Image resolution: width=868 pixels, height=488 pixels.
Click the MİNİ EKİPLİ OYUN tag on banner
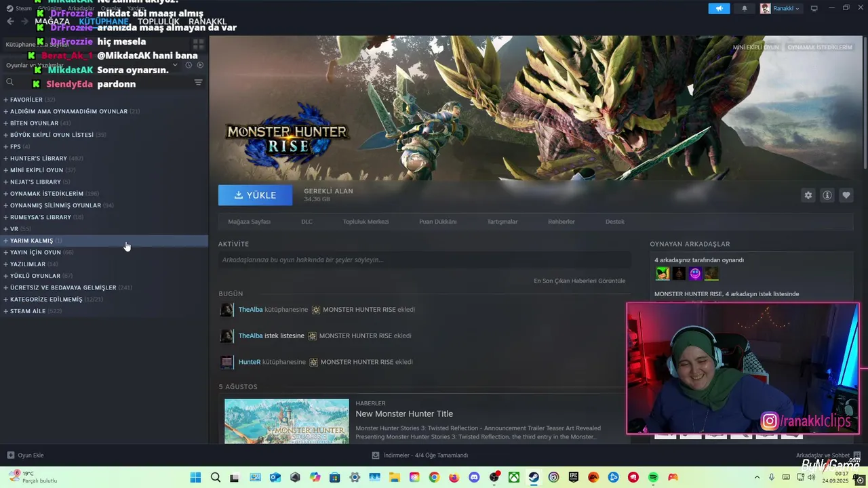point(756,47)
